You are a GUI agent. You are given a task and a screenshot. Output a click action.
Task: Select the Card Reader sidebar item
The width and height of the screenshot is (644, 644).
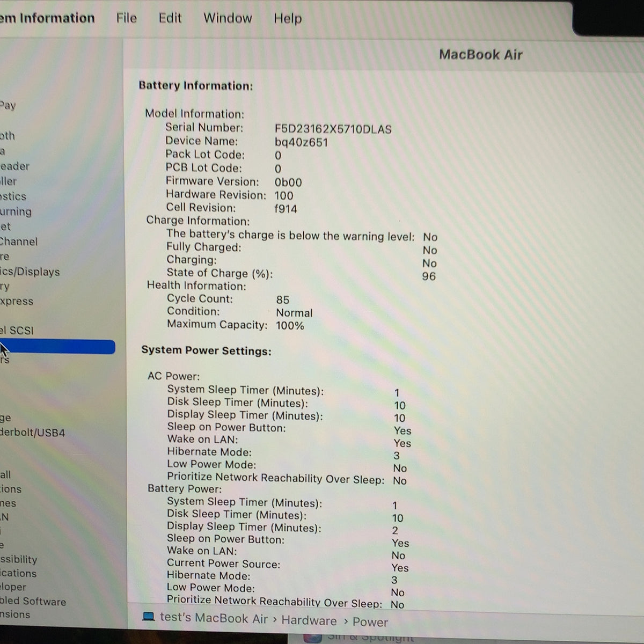(14, 166)
